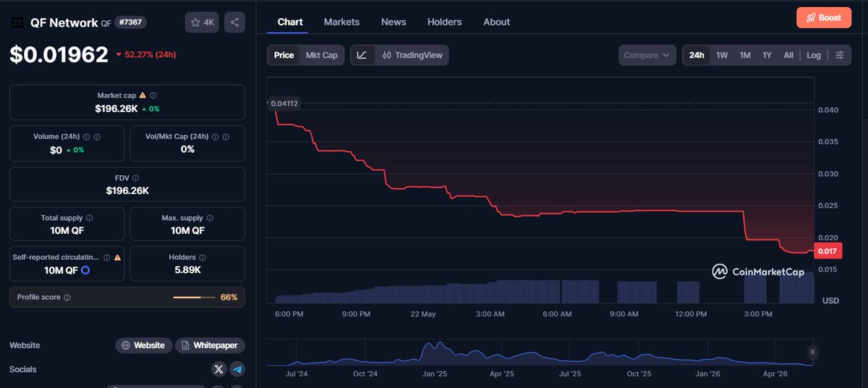Click the 22 May axis label

(x=423, y=314)
